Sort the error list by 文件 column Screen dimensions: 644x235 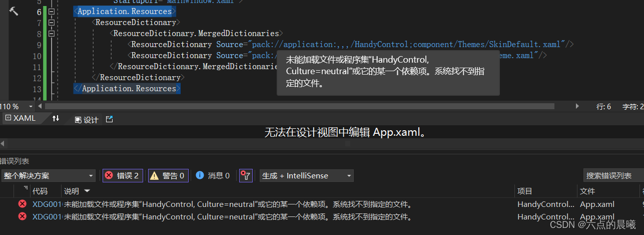pyautogui.click(x=587, y=191)
